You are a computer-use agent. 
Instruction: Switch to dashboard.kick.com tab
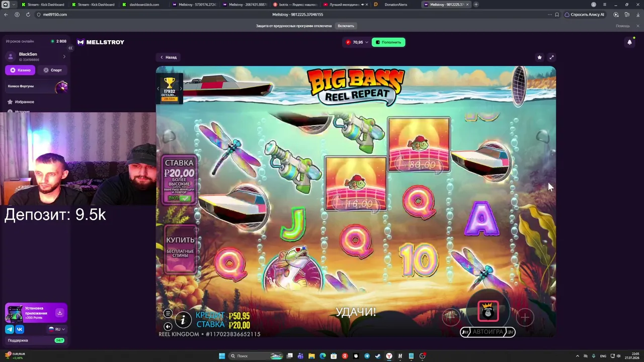144,5
